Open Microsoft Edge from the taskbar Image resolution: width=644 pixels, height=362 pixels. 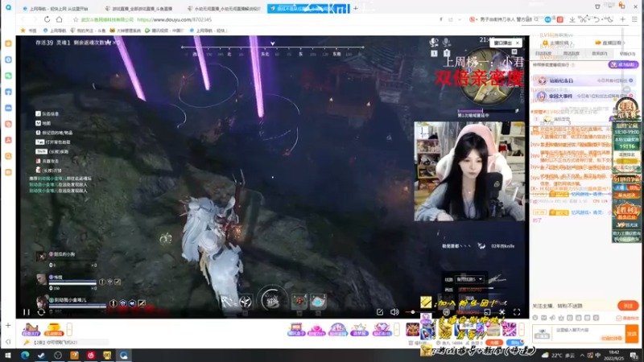[25, 356]
